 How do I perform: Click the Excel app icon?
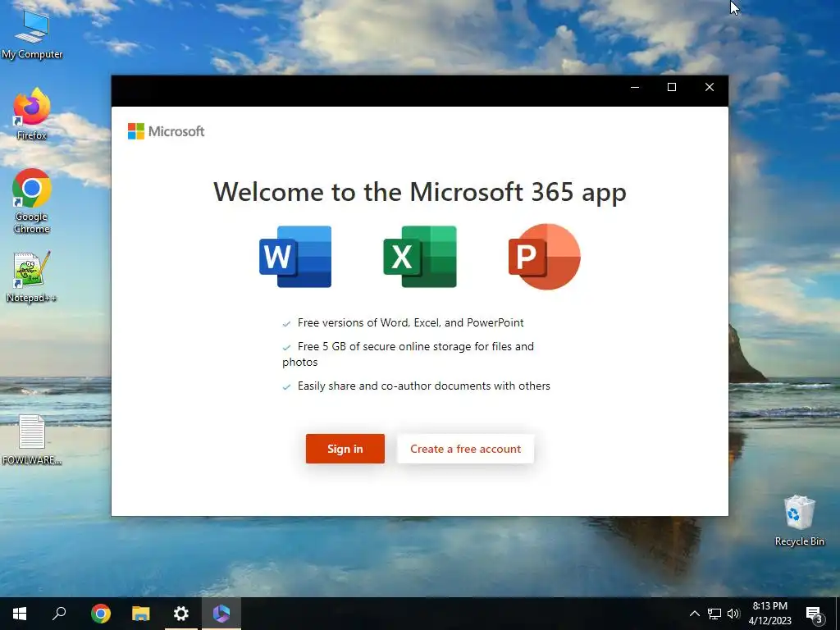pyautogui.click(x=420, y=257)
